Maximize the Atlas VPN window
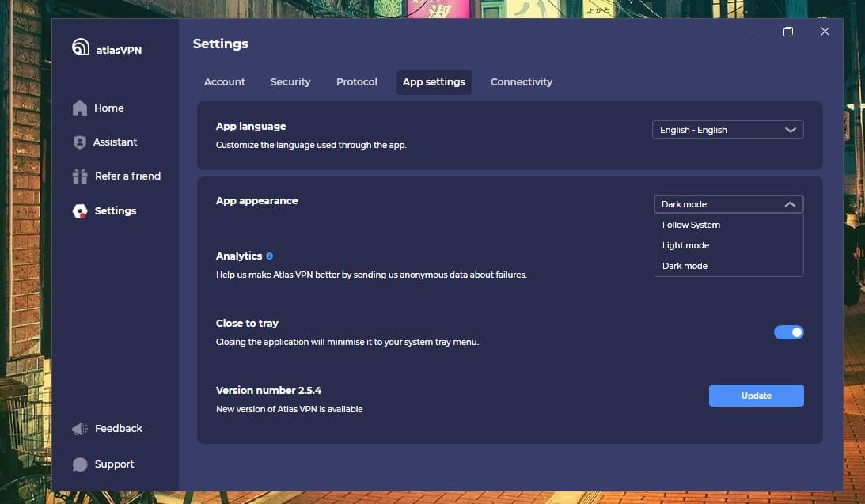The height and width of the screenshot is (504, 865). (787, 32)
